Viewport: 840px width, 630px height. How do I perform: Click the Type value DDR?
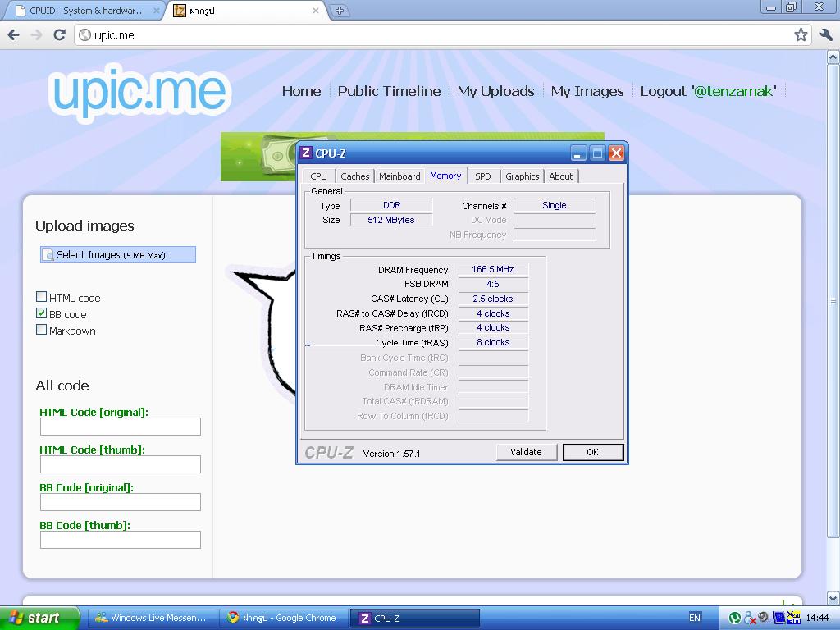[391, 205]
